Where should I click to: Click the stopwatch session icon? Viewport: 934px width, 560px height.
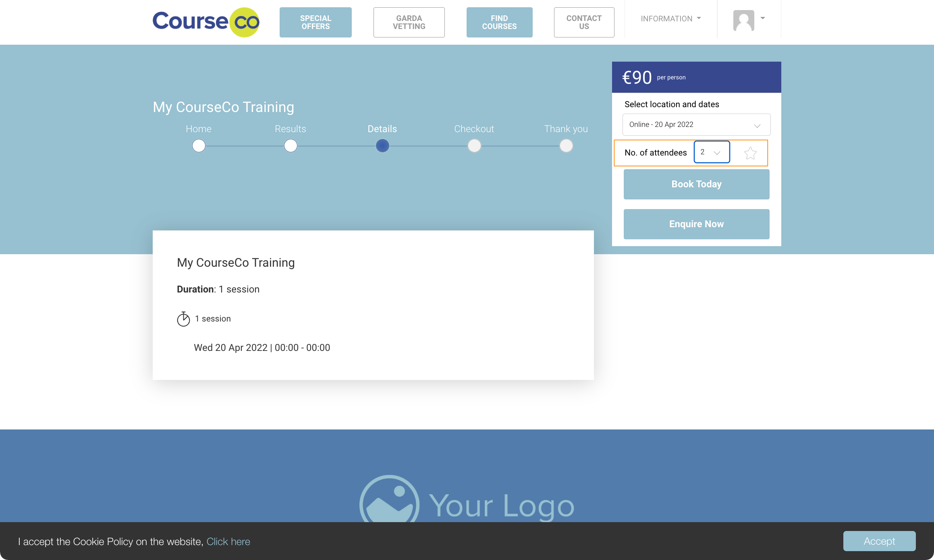pyautogui.click(x=183, y=319)
